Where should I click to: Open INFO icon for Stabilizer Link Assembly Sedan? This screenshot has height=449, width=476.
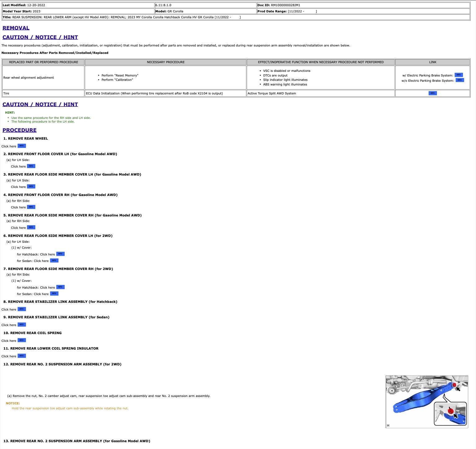click(22, 325)
